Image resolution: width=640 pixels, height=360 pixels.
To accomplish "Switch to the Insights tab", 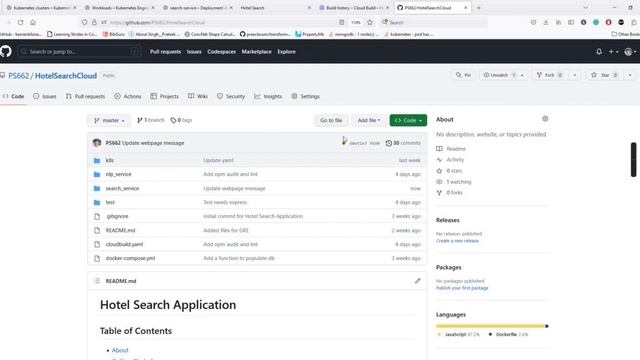I will pyautogui.click(x=268, y=96).
